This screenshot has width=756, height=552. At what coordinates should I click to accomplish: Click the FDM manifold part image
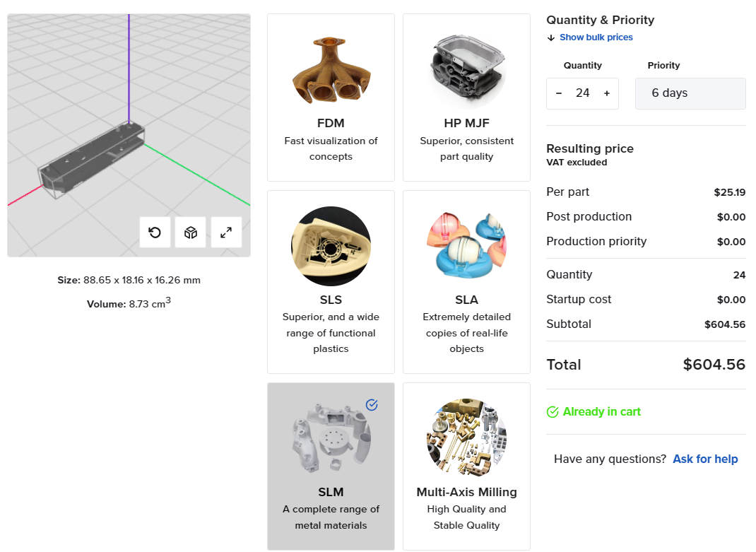tap(331, 70)
